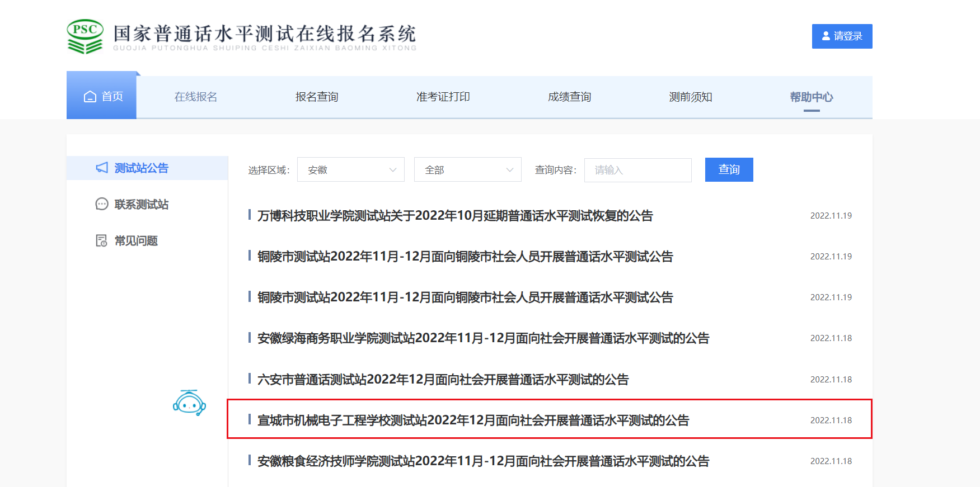
Task: Click the 查询内容 label
Action: (555, 170)
